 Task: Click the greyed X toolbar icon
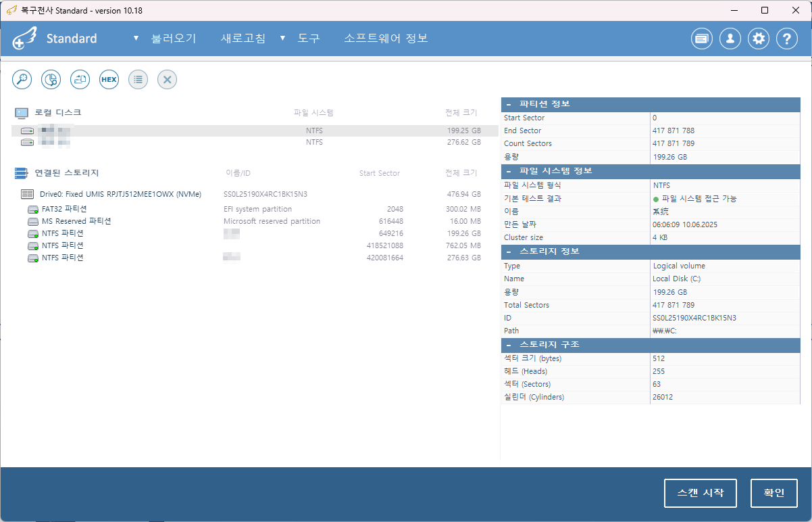click(x=167, y=79)
